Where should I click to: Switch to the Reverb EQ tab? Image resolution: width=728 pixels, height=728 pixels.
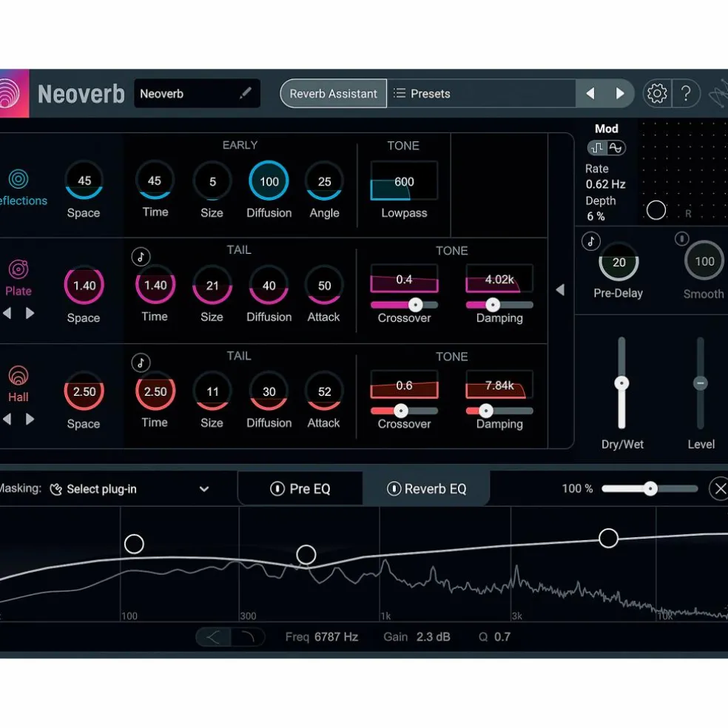tap(426, 488)
